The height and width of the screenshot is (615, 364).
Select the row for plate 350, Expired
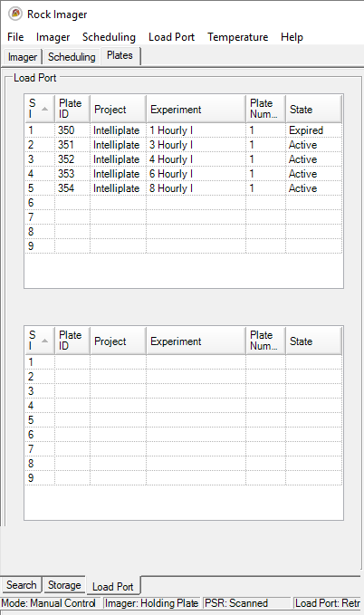coord(184,130)
